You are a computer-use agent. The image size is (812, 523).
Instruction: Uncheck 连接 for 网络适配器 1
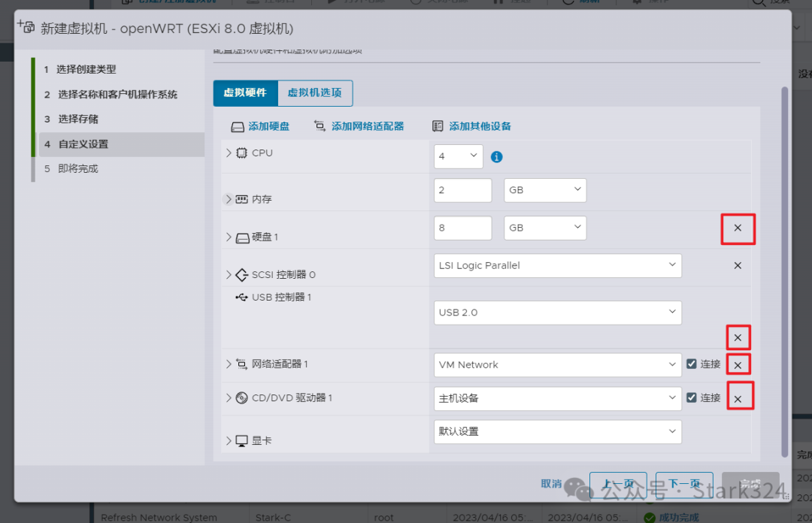pyautogui.click(x=691, y=364)
